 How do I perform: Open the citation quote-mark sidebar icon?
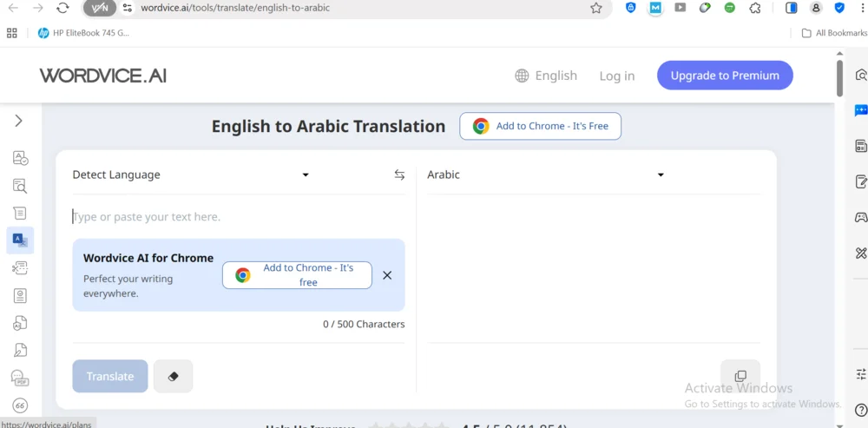20,405
